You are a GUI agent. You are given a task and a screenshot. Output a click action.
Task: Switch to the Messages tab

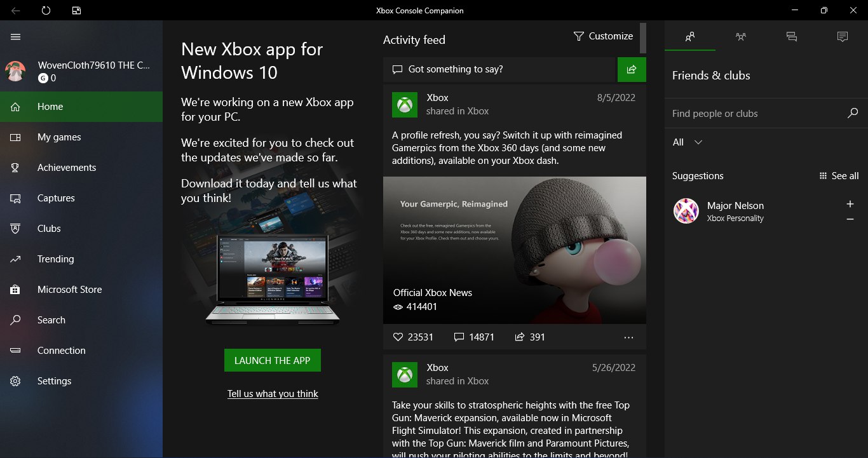tap(792, 37)
